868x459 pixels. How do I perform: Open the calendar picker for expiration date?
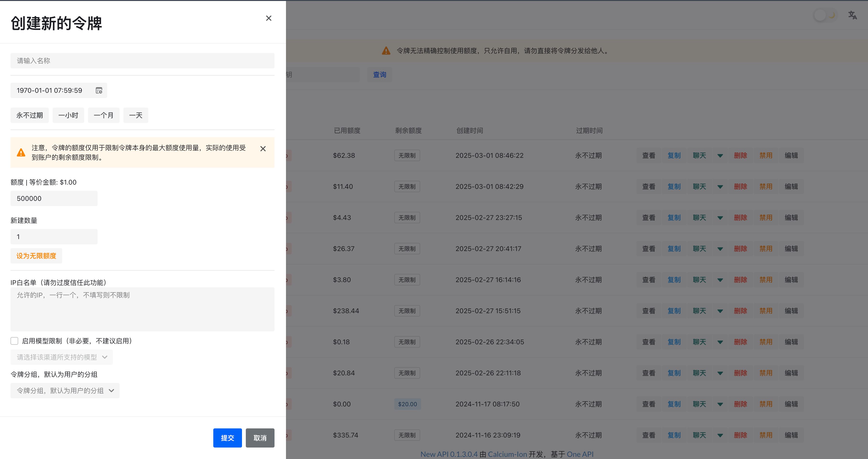(x=99, y=91)
